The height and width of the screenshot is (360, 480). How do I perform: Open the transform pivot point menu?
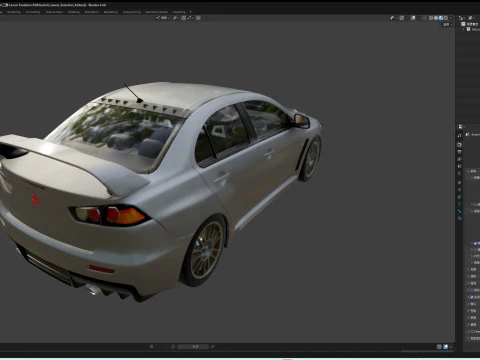(176, 18)
